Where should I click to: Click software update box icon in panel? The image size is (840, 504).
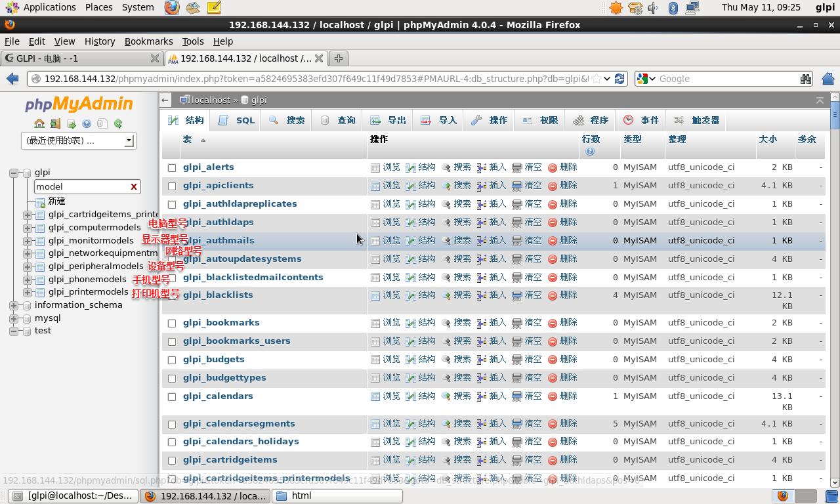(635, 8)
